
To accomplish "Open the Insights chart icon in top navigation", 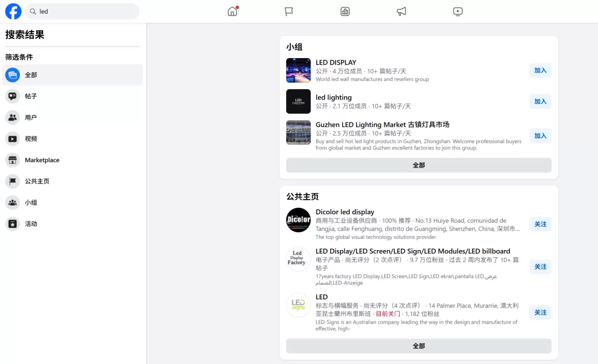I will pos(345,12).
